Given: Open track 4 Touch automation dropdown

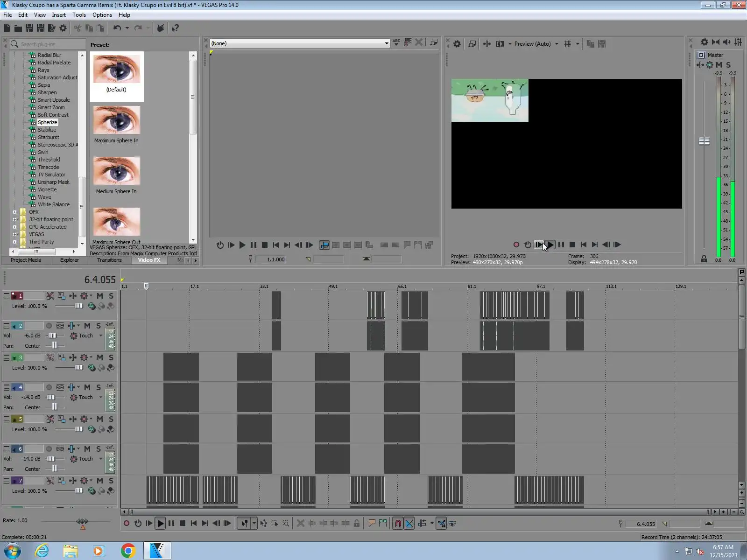Looking at the screenshot, I should (100, 397).
